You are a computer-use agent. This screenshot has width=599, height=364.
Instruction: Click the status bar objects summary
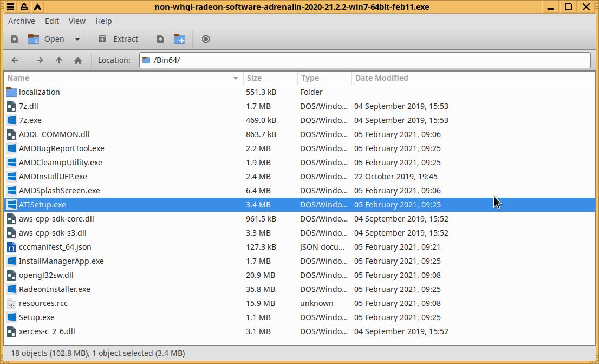click(98, 353)
